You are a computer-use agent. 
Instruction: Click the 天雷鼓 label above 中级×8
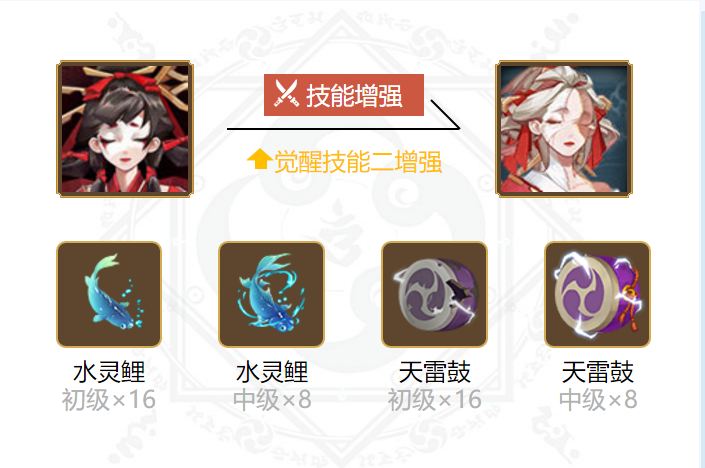[598, 372]
